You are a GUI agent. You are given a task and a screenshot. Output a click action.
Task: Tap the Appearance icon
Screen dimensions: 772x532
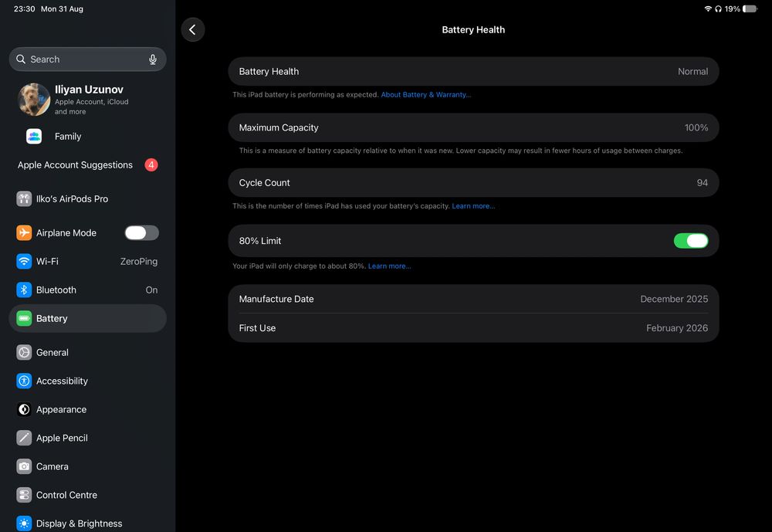click(x=24, y=409)
